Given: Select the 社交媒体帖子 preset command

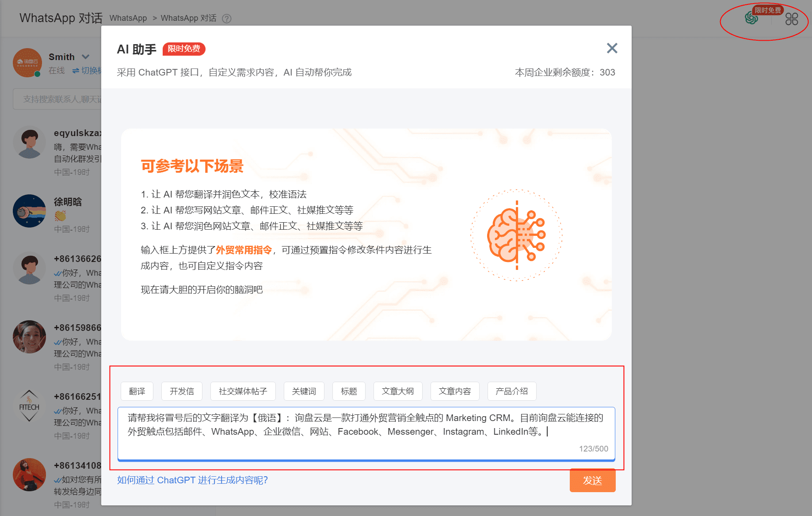Looking at the screenshot, I should (x=243, y=391).
